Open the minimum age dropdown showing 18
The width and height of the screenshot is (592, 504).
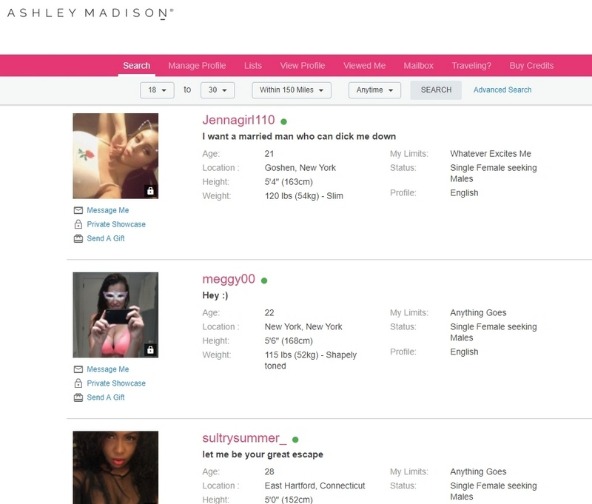pyautogui.click(x=157, y=90)
